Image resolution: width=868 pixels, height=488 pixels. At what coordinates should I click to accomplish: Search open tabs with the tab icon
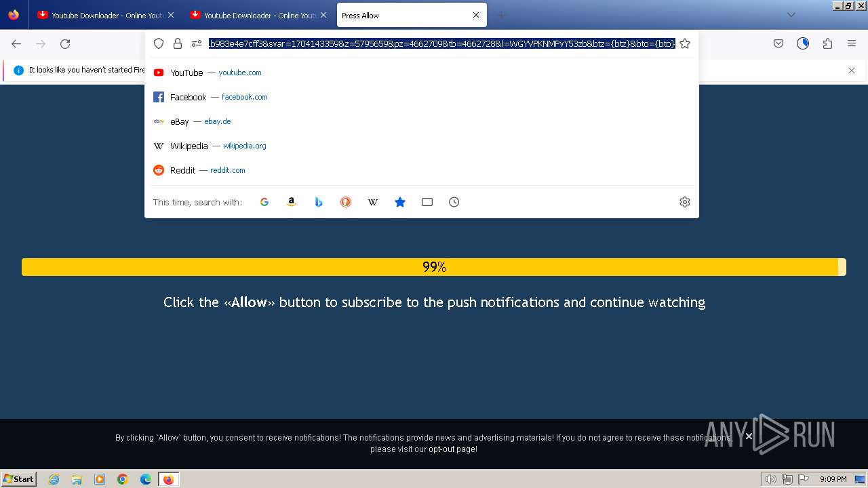(427, 202)
